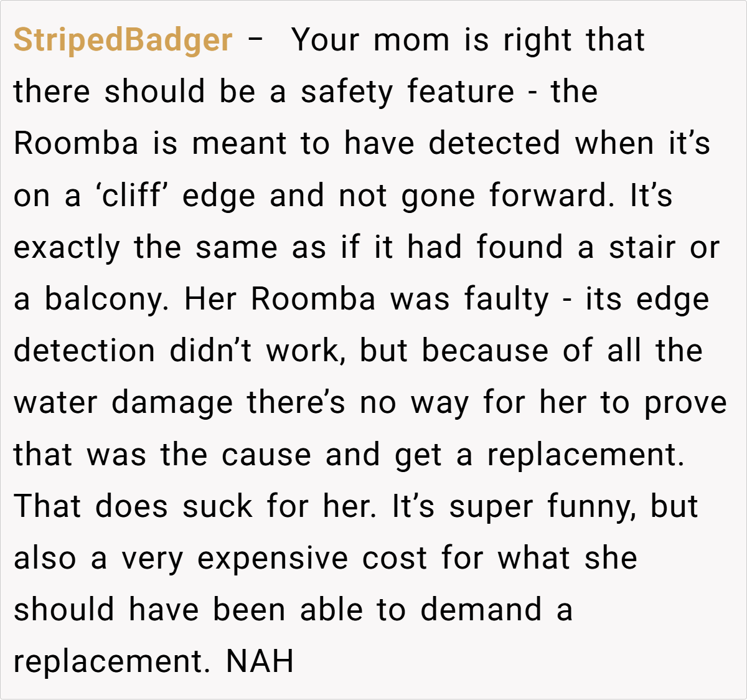Click the "NAH" verdict at the end
Screen dimensions: 747x700
[260, 661]
